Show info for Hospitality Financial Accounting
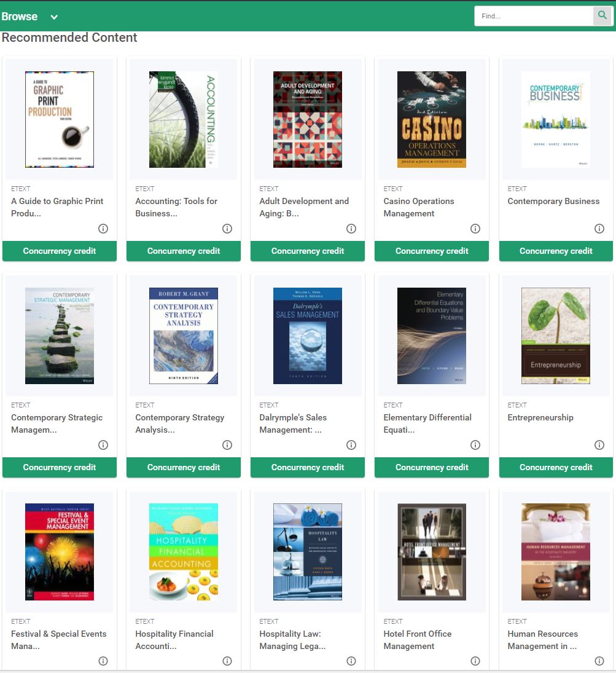This screenshot has width=616, height=673. coord(227,661)
